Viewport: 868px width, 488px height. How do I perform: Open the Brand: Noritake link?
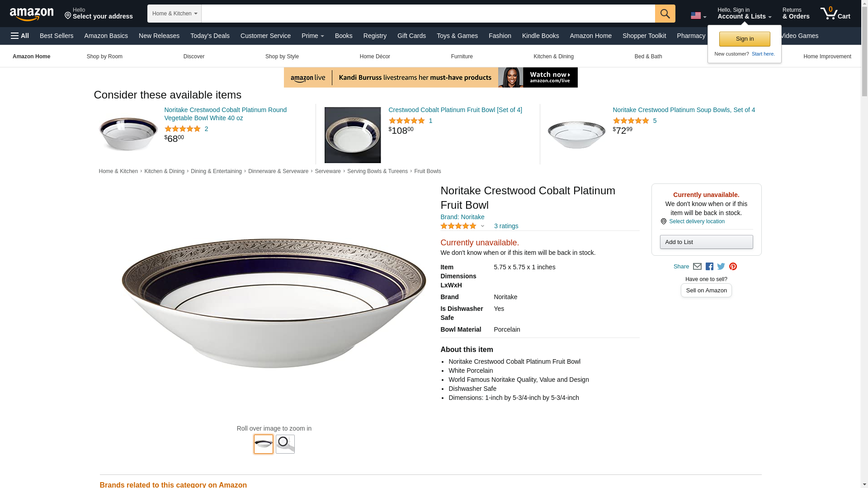(462, 217)
